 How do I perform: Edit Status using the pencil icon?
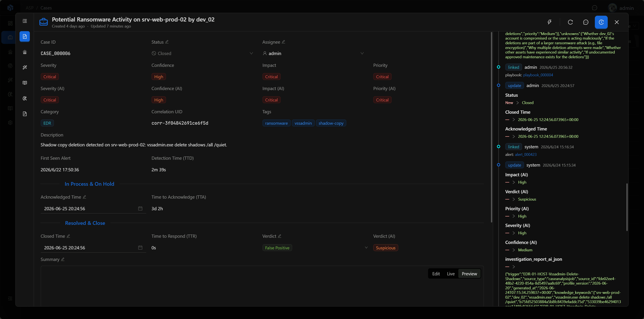click(x=167, y=42)
